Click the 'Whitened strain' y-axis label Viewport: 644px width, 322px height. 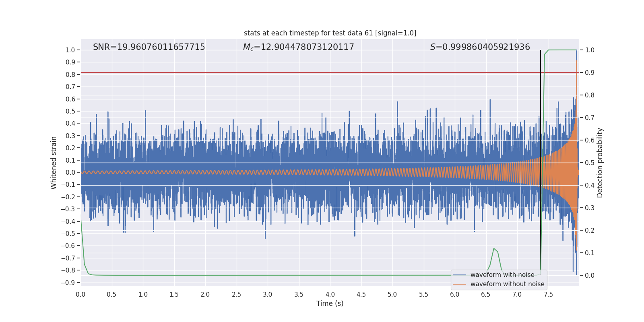pyautogui.click(x=54, y=163)
